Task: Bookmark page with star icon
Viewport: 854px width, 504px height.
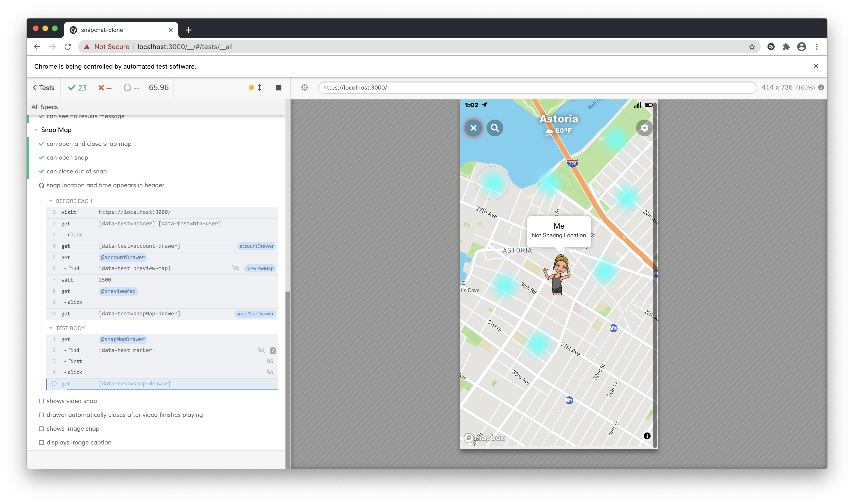Action: 752,47
